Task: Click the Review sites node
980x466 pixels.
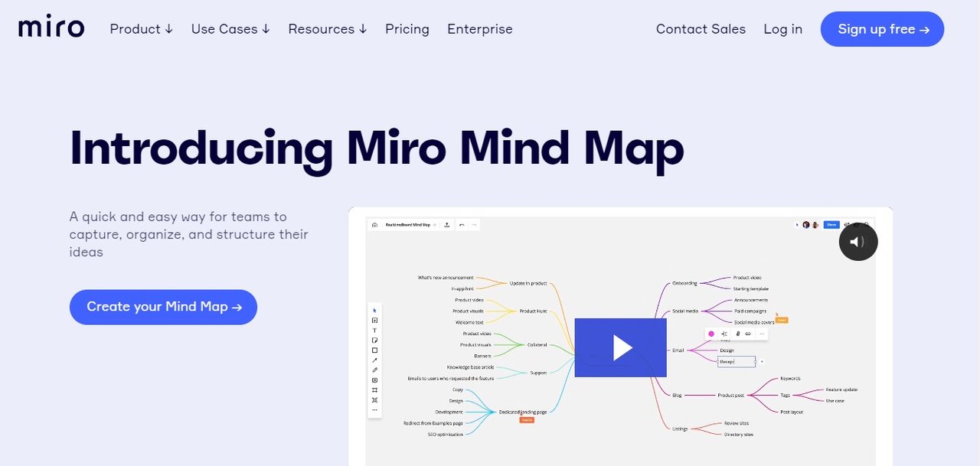Action: [737, 423]
